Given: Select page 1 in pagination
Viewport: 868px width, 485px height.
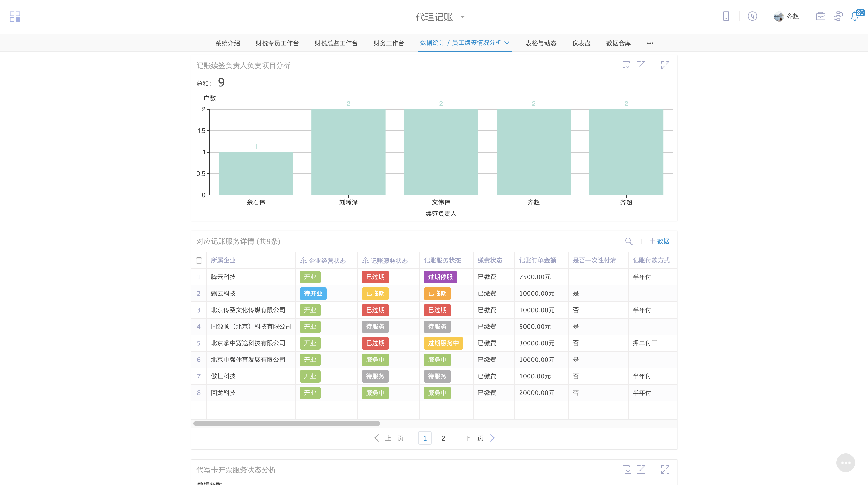Looking at the screenshot, I should click(x=424, y=438).
